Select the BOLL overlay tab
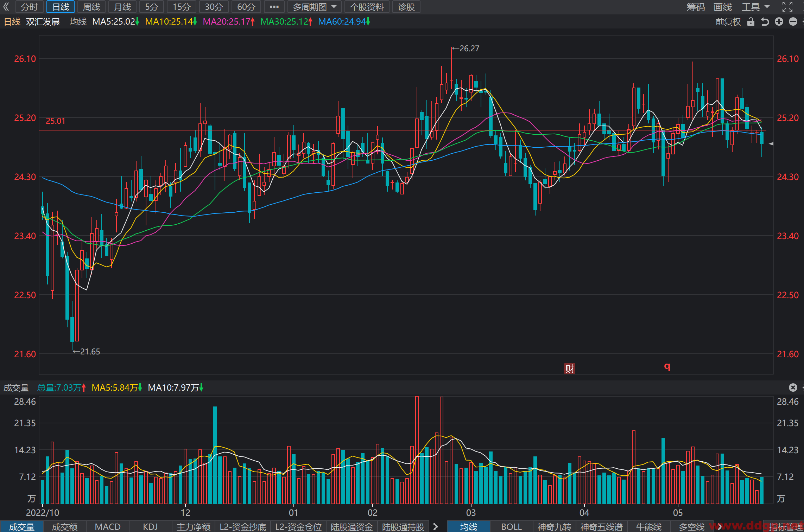This screenshot has width=804, height=532. [x=511, y=527]
